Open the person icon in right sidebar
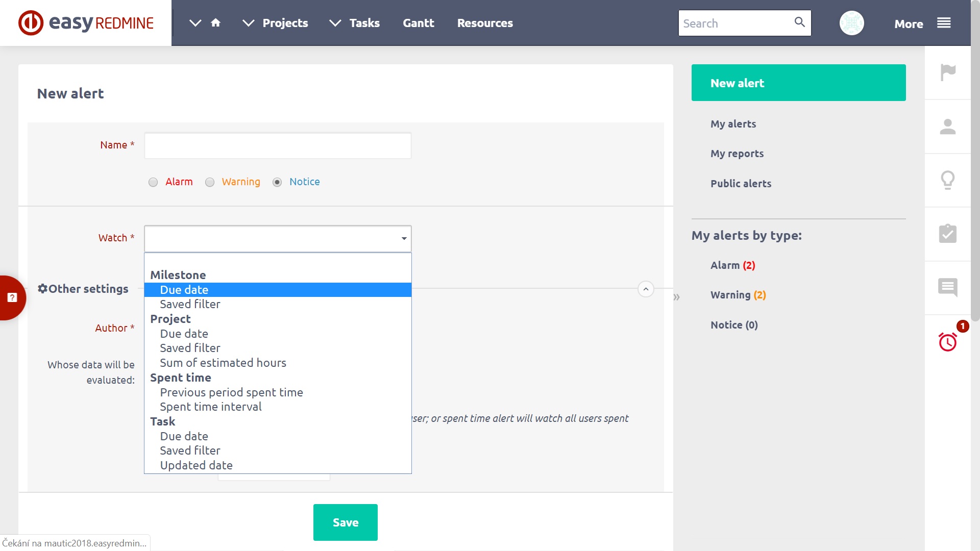This screenshot has width=980, height=551. click(x=948, y=127)
